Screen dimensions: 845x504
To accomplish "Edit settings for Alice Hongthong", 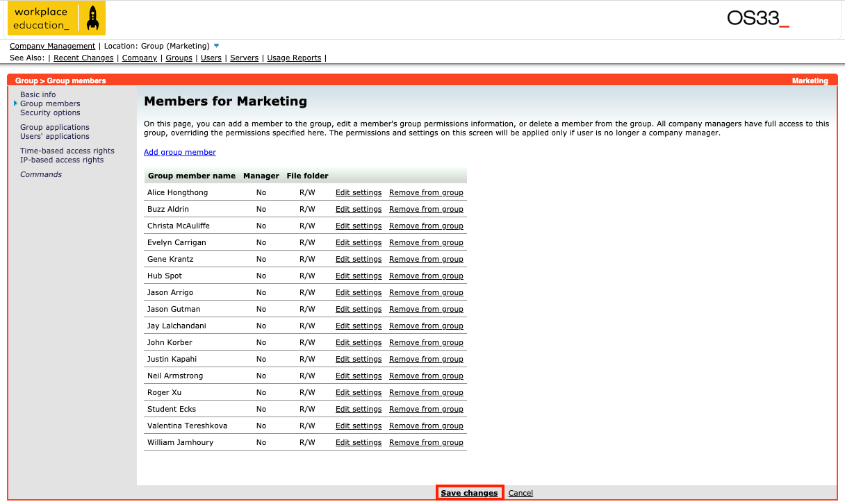I will point(359,192).
